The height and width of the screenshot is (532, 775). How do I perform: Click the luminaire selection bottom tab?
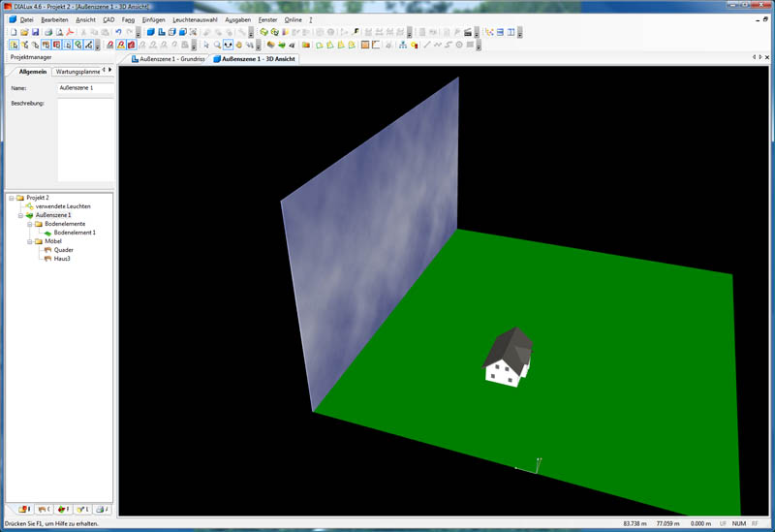click(82, 509)
